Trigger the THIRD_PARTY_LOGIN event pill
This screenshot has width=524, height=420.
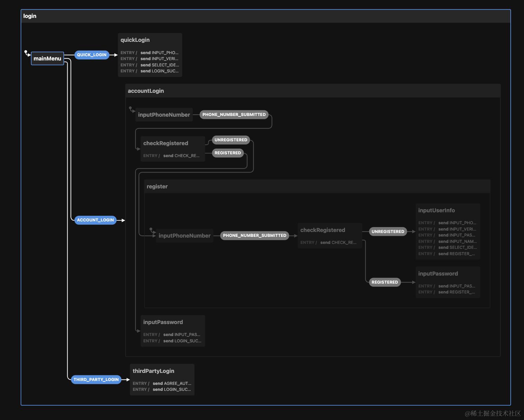point(96,380)
